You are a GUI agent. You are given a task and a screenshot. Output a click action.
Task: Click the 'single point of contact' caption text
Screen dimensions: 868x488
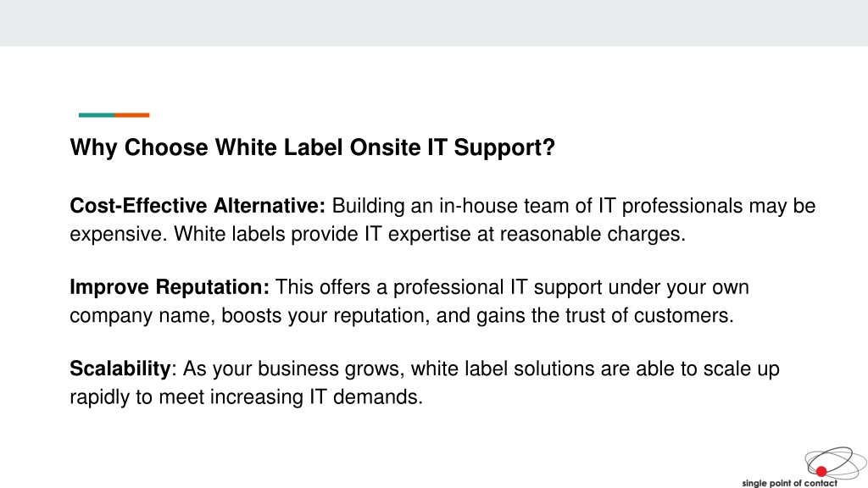[x=789, y=483]
